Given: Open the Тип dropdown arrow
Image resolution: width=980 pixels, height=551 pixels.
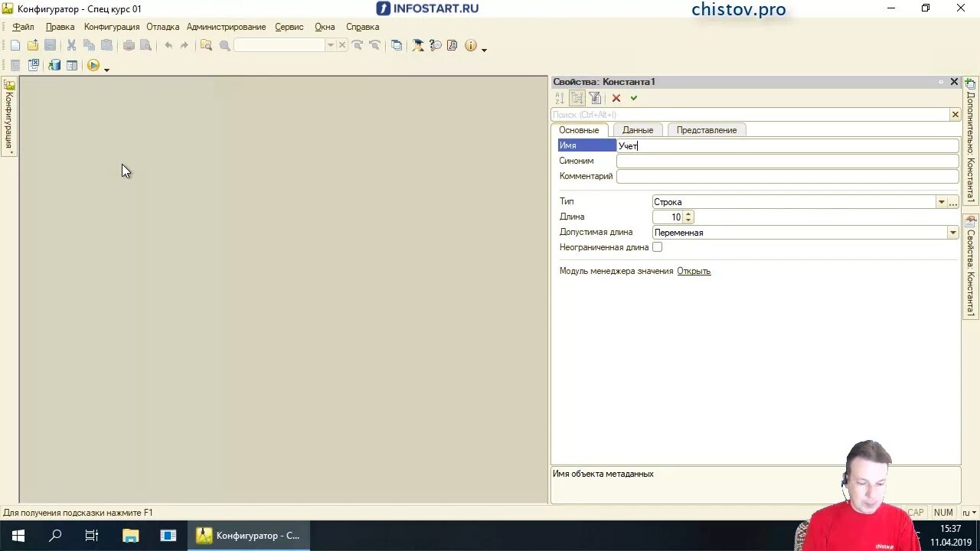Looking at the screenshot, I should [x=942, y=202].
